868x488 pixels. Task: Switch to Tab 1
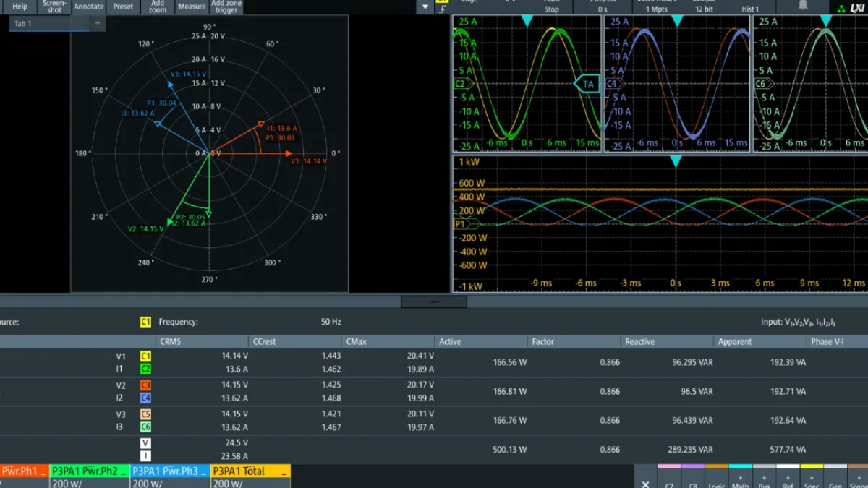tap(49, 23)
